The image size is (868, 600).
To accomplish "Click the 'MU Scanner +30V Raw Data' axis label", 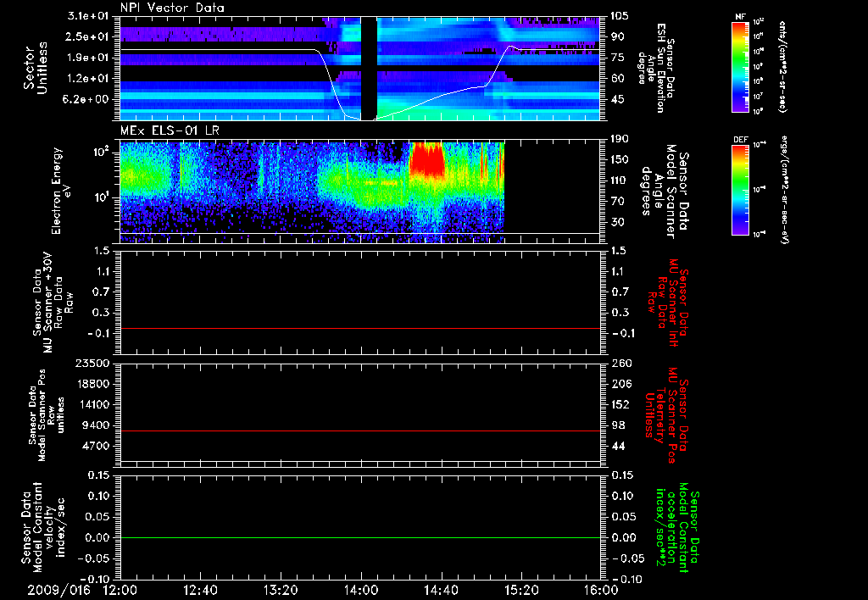I will (x=53, y=303).
